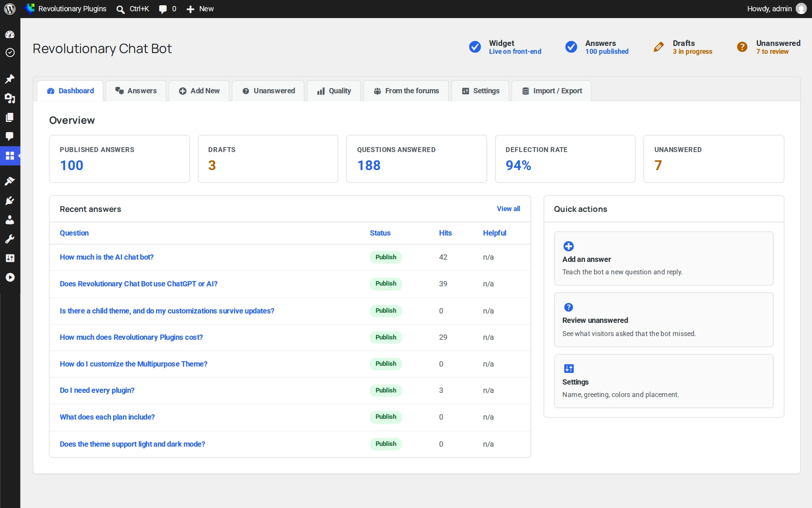Click the Drafts 3 in progress status
812x508 pixels.
(683, 47)
